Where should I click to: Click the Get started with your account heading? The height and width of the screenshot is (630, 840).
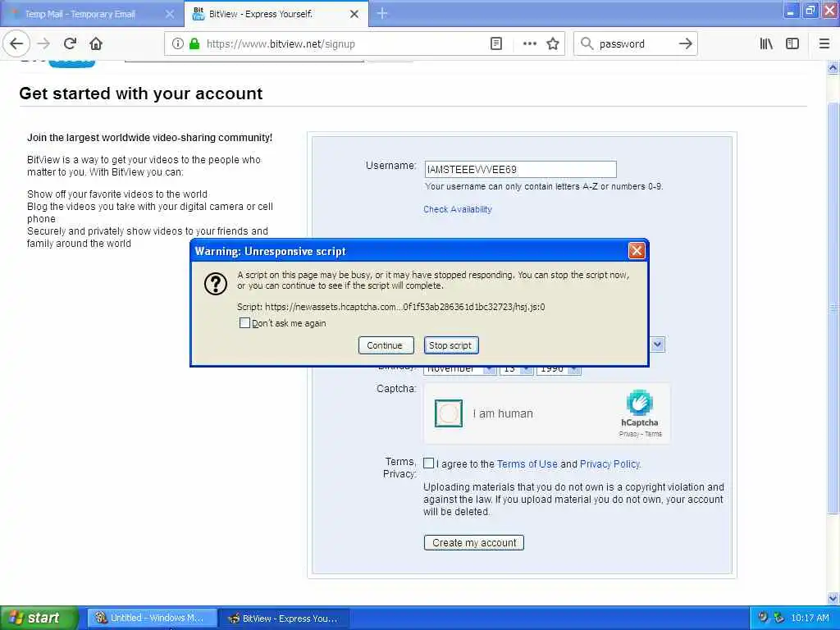(x=141, y=94)
